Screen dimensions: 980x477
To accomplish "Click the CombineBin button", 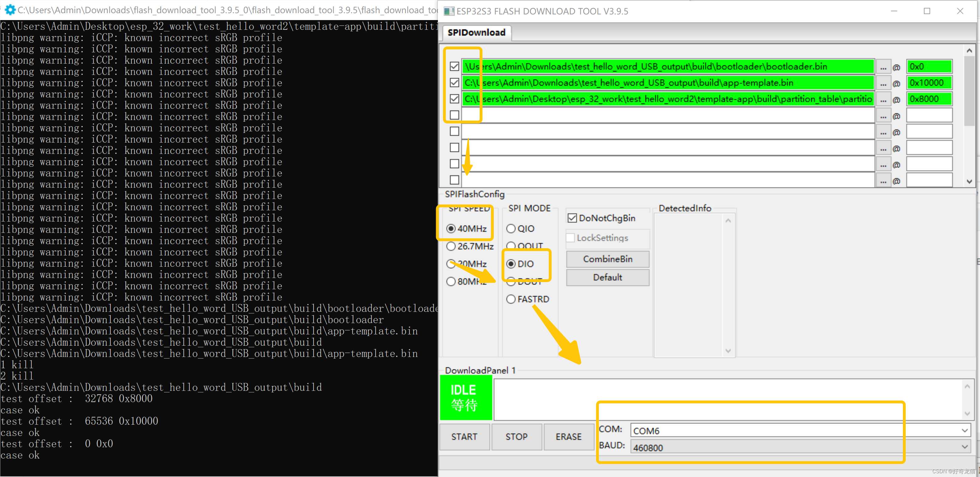I will tap(608, 259).
